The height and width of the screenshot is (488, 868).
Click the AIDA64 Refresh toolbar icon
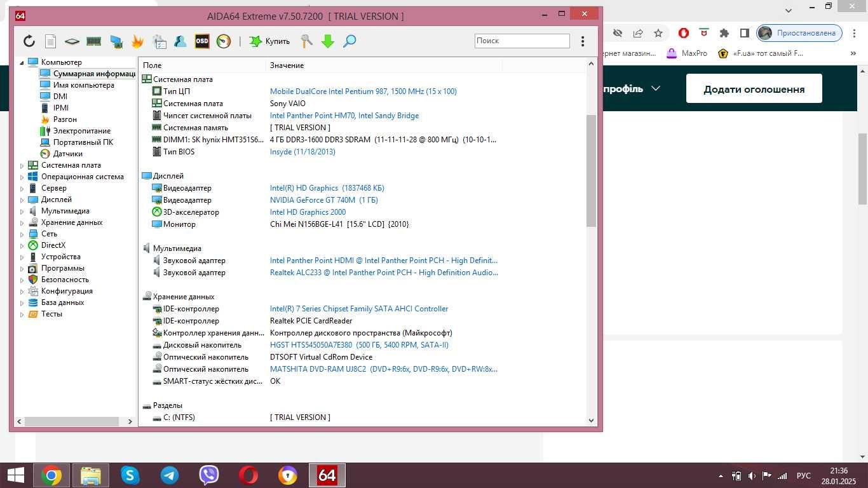29,41
